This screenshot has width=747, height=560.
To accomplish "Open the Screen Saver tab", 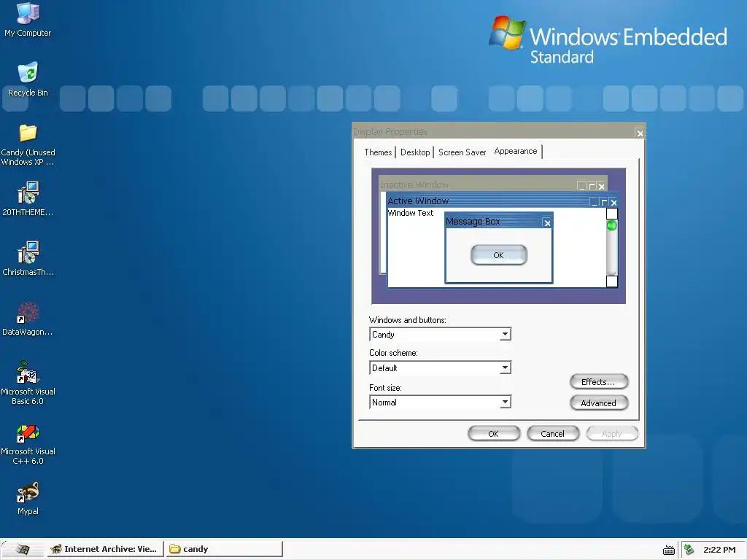I will pos(462,152).
